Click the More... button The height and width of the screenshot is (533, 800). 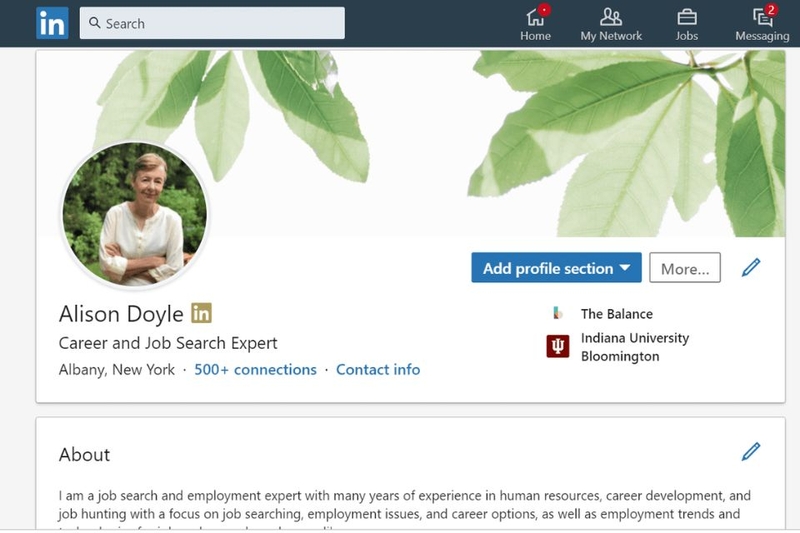tap(685, 268)
